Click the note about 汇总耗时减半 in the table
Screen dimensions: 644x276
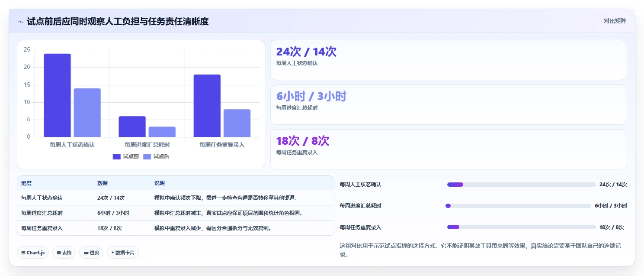(x=228, y=213)
